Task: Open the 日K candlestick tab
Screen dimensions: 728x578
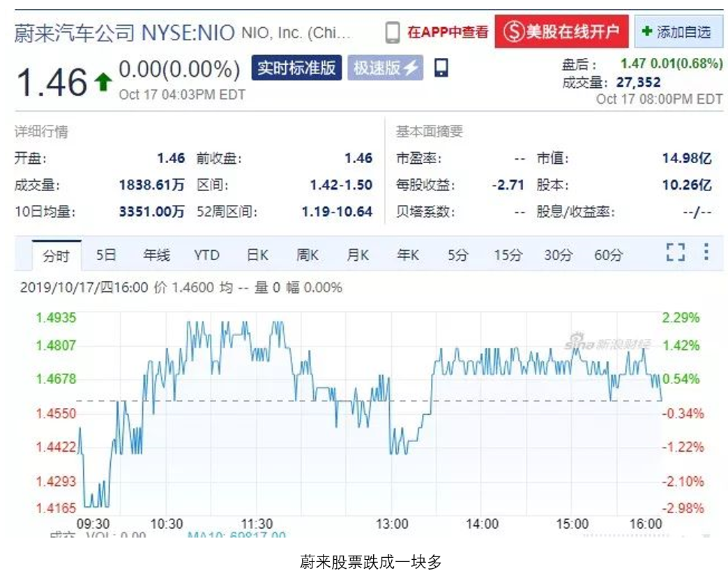Action: [x=257, y=255]
